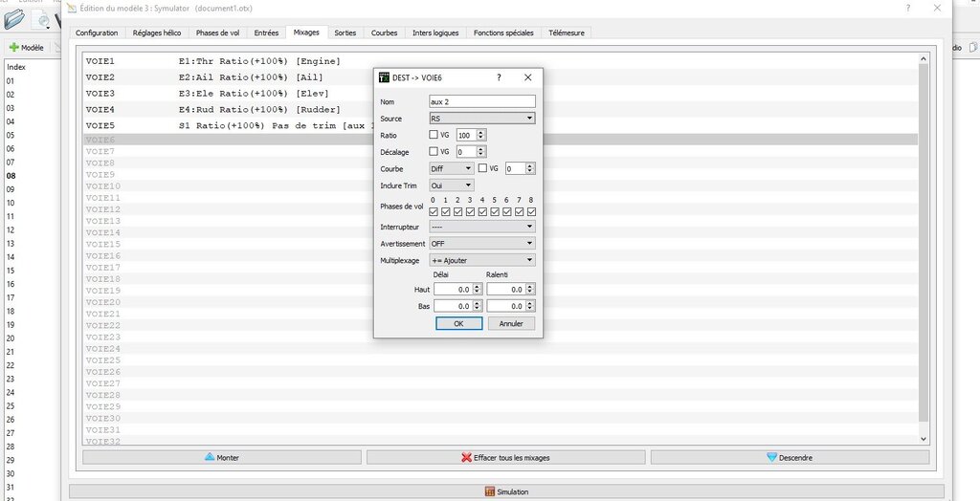
Task: Click the Monter up-arrow button
Action: [x=222, y=458]
